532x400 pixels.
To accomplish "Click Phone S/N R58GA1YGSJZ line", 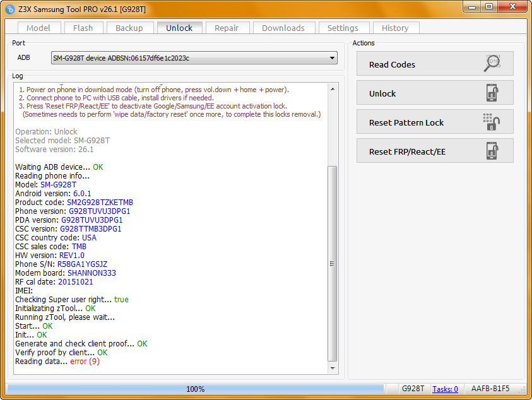I will [x=61, y=264].
